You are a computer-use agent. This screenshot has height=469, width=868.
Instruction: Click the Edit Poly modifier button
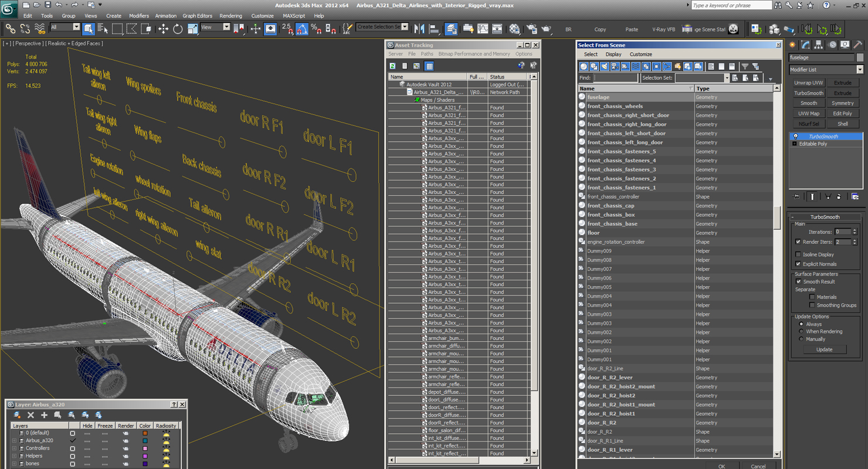pos(843,114)
